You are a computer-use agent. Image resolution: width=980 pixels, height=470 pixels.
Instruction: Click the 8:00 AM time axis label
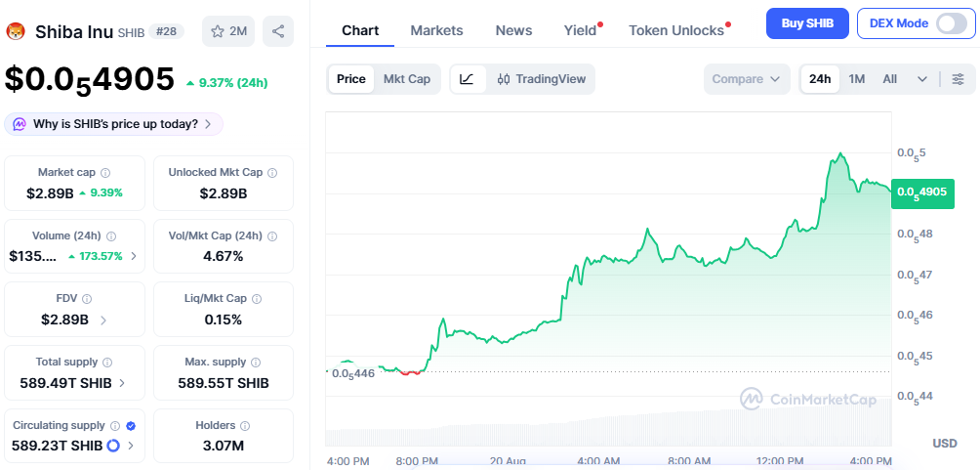coord(687,461)
